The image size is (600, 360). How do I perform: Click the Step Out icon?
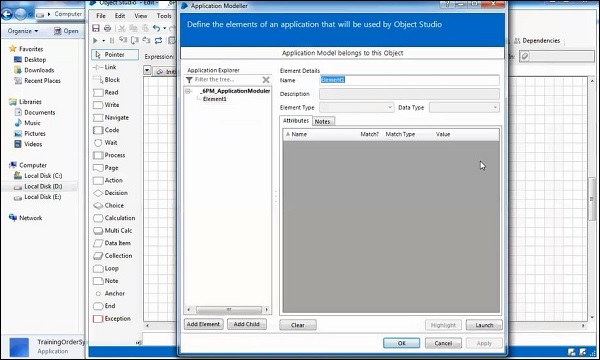(x=146, y=40)
